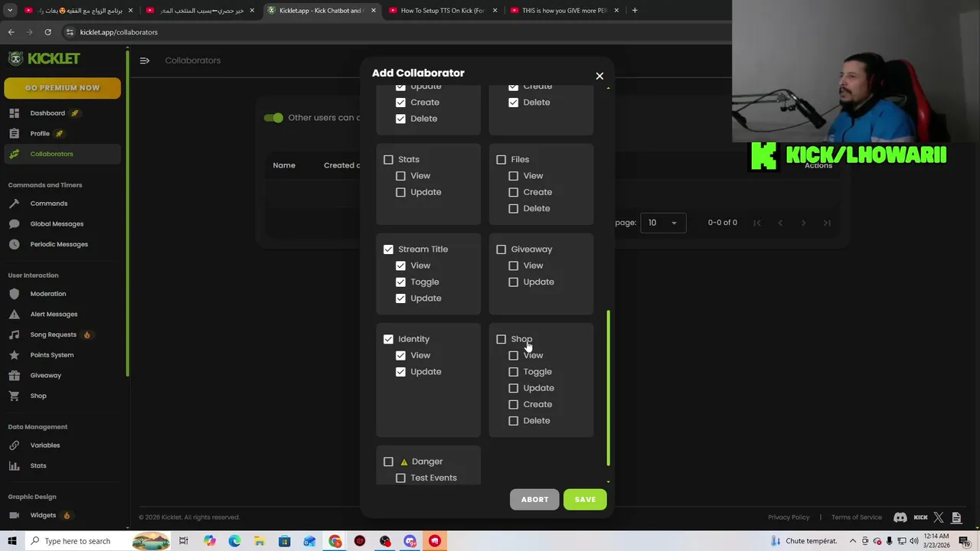Open Moderation in sidebar menu

(48, 294)
